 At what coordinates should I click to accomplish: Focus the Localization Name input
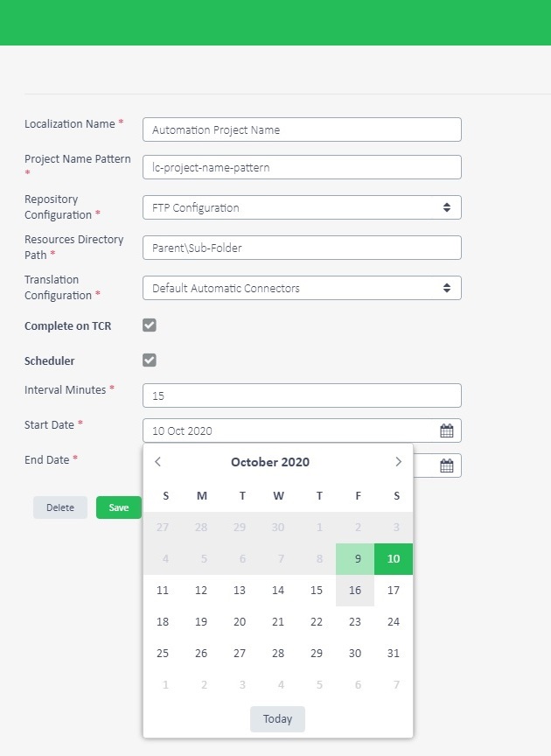click(302, 129)
